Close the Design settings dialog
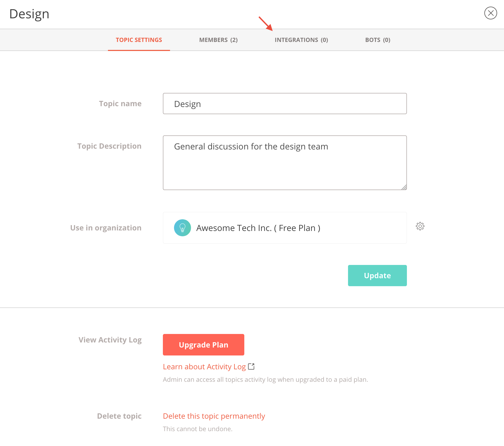The height and width of the screenshot is (446, 504). point(490,13)
